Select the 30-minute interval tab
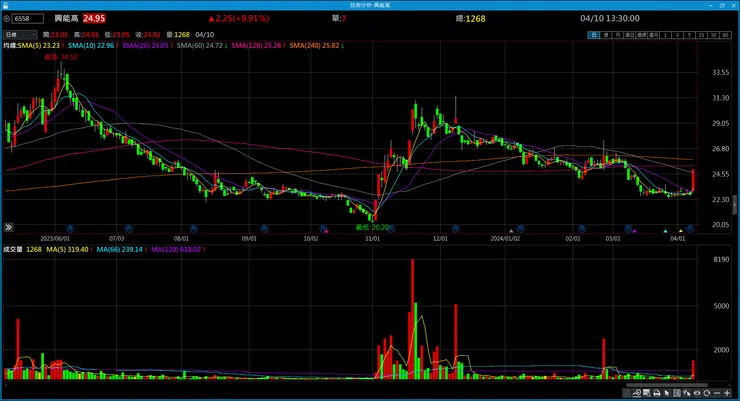 coord(714,35)
